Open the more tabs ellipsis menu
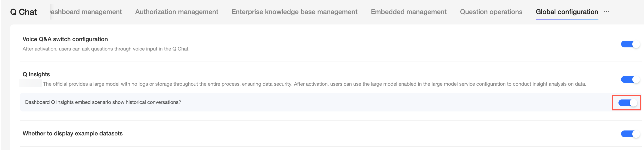The height and width of the screenshot is (150, 644). click(x=606, y=12)
